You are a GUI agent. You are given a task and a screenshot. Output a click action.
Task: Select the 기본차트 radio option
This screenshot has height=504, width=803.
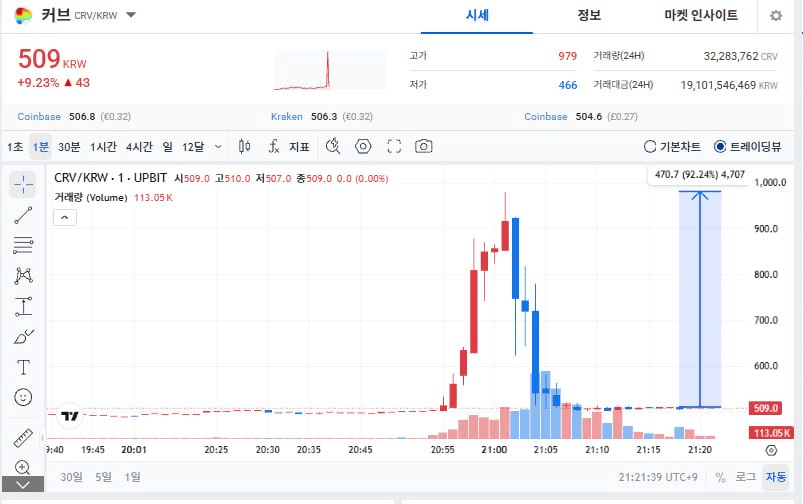(672, 146)
